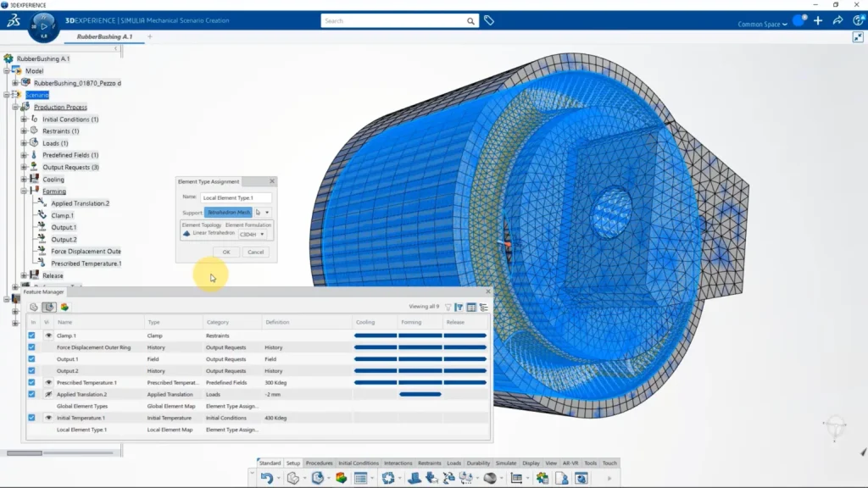Click the search magnifier icon
The image size is (868, 488).
(470, 21)
